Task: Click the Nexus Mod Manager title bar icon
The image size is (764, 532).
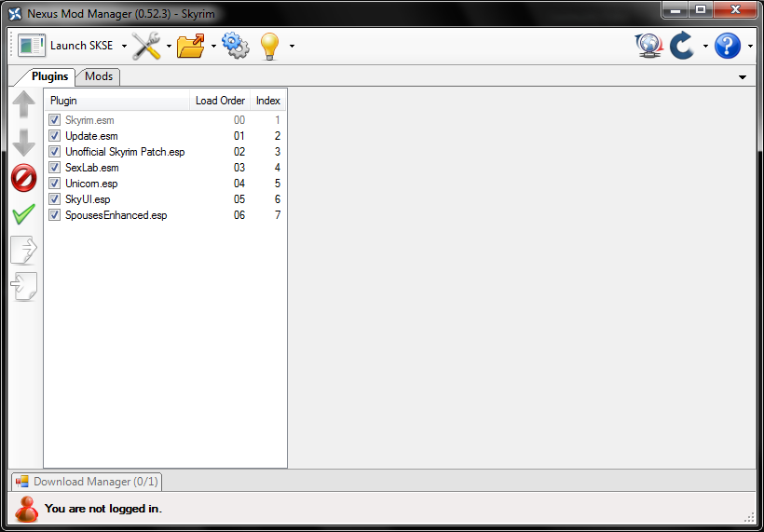Action: click(x=15, y=14)
